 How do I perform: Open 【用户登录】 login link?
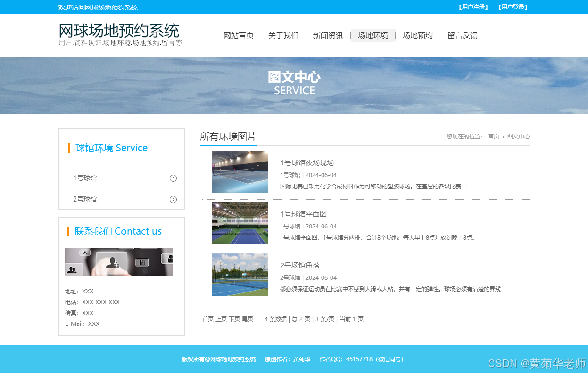click(x=513, y=7)
